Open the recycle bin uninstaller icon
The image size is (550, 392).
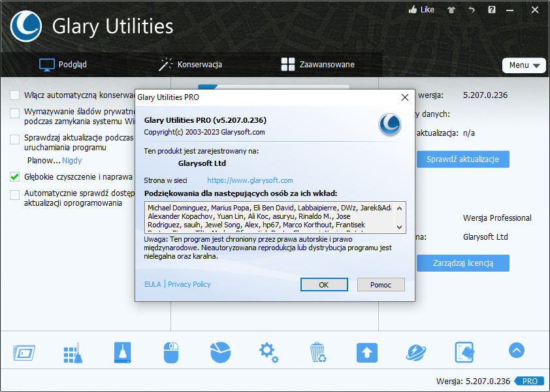318,352
